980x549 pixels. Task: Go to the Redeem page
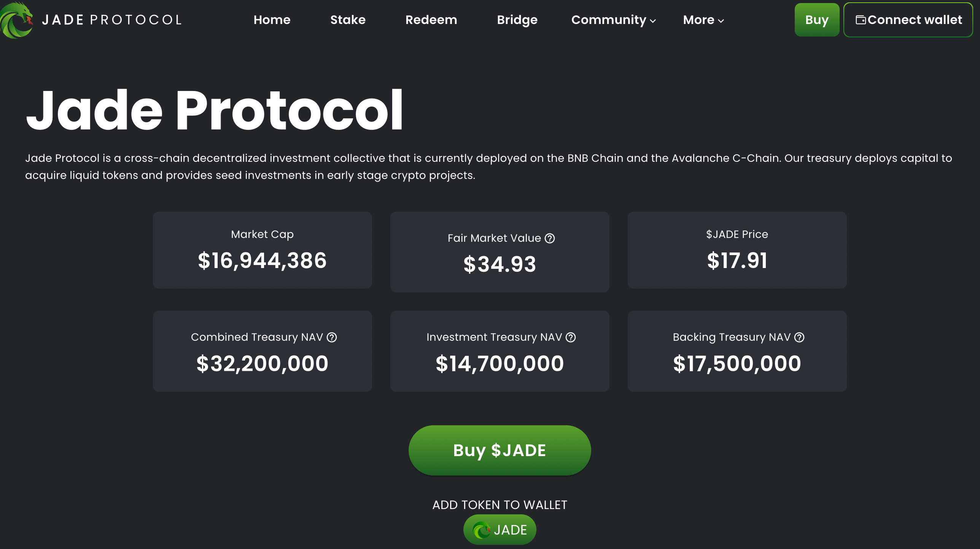point(431,20)
